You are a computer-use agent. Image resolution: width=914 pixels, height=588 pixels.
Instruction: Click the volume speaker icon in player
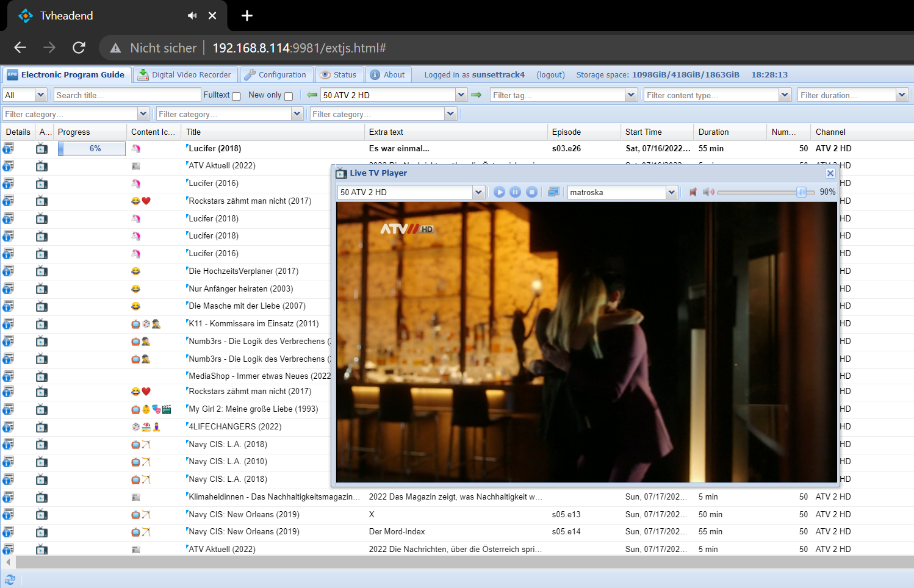tap(708, 192)
